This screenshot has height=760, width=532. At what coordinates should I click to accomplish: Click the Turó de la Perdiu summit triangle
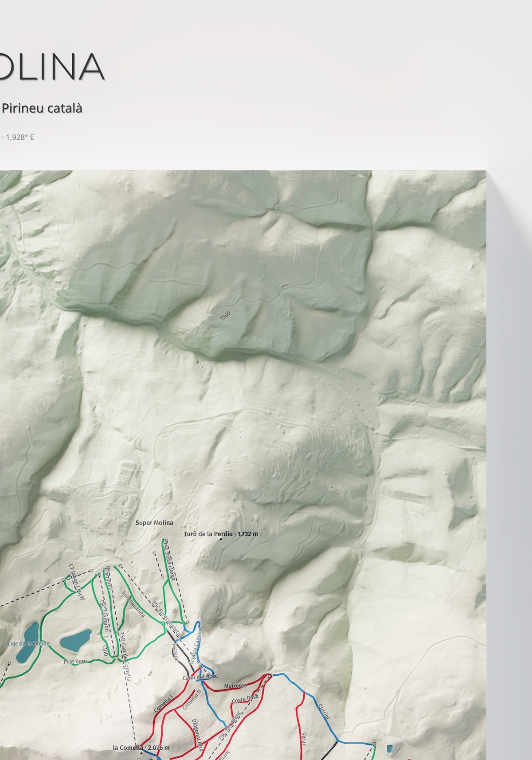click(221, 540)
